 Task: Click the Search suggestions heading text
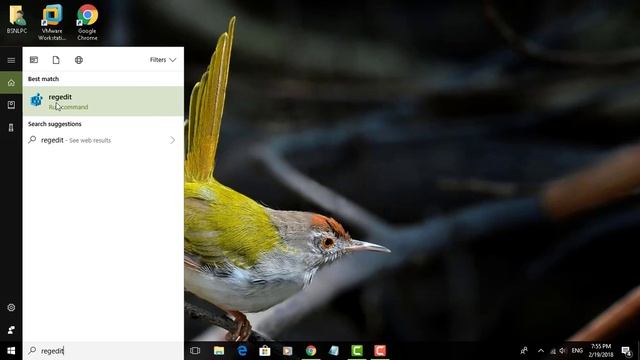(x=55, y=124)
